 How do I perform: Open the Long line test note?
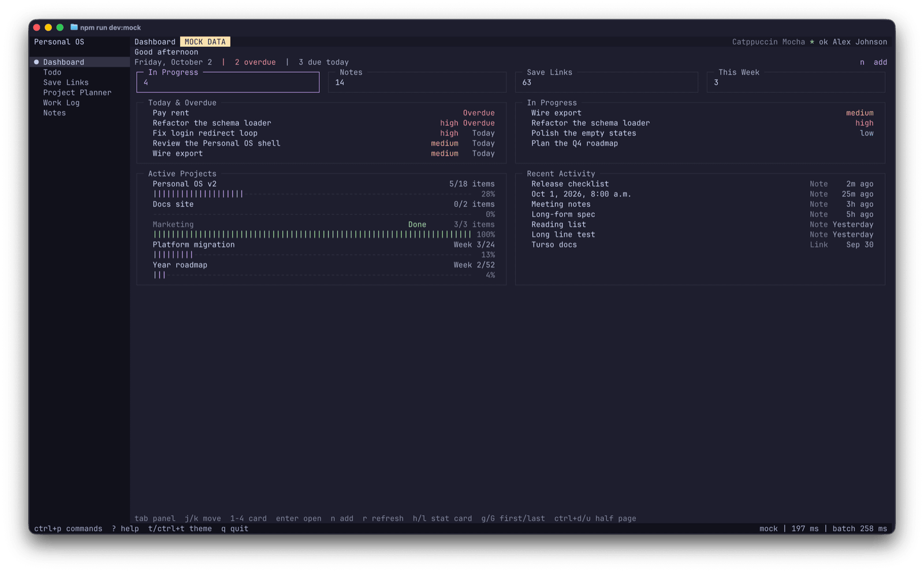[702, 235]
